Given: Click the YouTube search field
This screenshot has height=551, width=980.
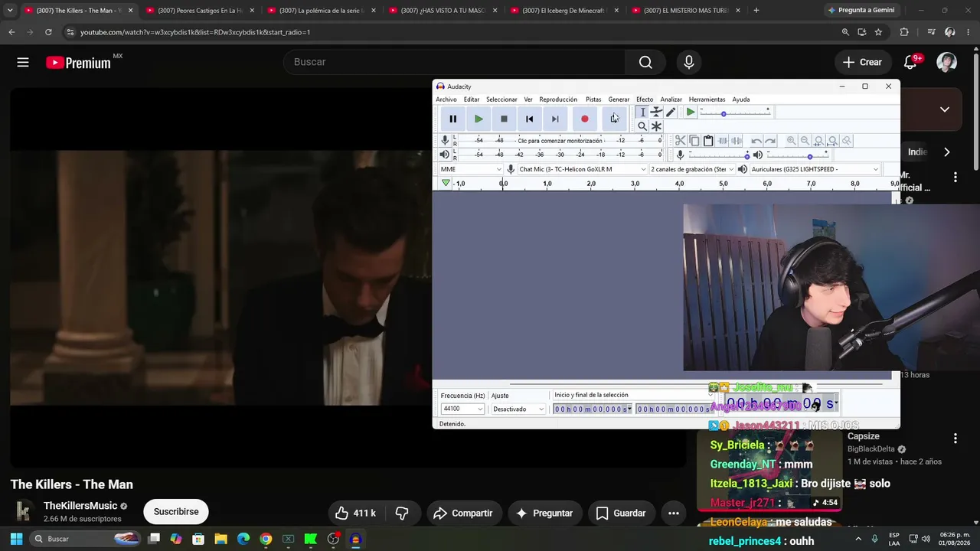Looking at the screenshot, I should pyautogui.click(x=455, y=62).
